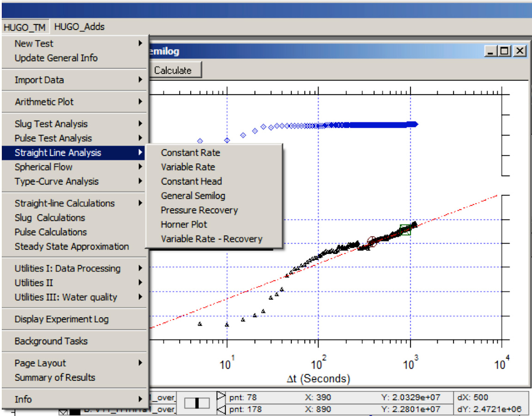Expand Straight-line Calculations submenu

tap(74, 203)
